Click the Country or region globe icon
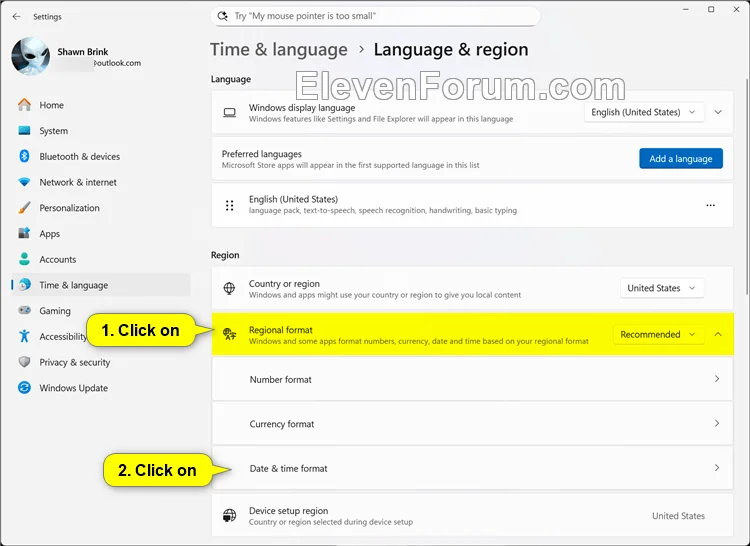Screen dimensions: 750x546 point(230,288)
